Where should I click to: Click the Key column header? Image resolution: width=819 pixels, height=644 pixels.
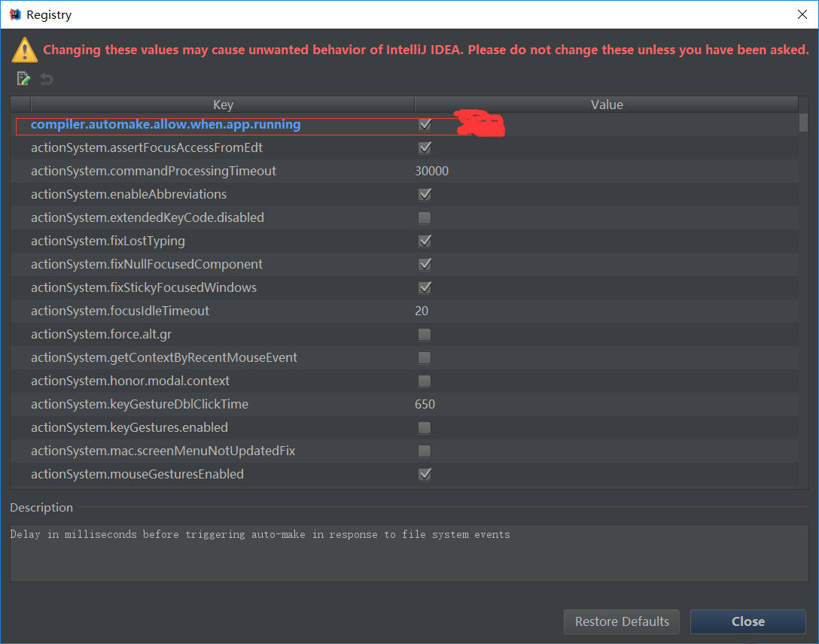click(223, 105)
